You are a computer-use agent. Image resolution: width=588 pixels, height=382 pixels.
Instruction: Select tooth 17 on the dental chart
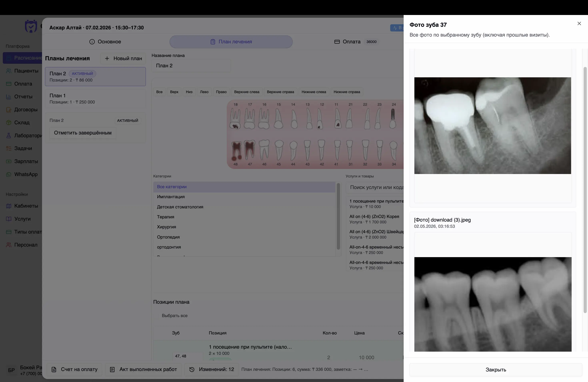pos(250,118)
